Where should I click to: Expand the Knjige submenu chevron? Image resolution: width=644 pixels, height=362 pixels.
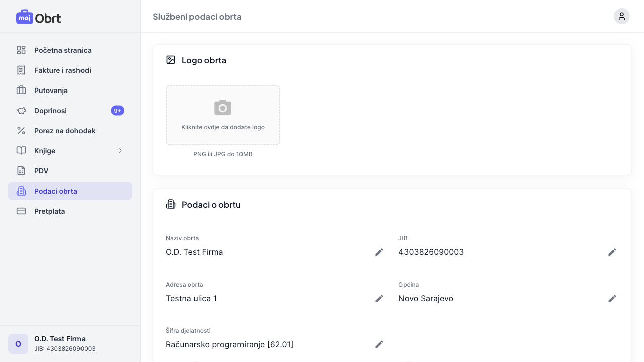(x=120, y=151)
